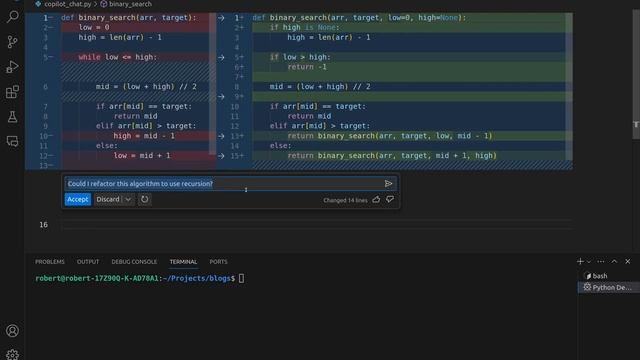Click original line 'low = mid + 1'
Screen dimensions: 640x360
point(142,156)
